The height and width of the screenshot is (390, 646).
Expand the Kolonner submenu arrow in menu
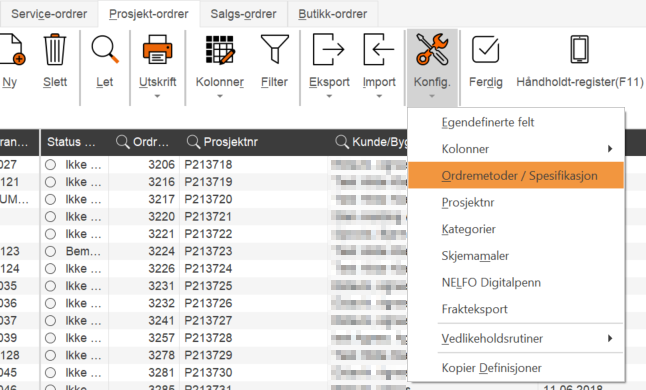tap(610, 149)
